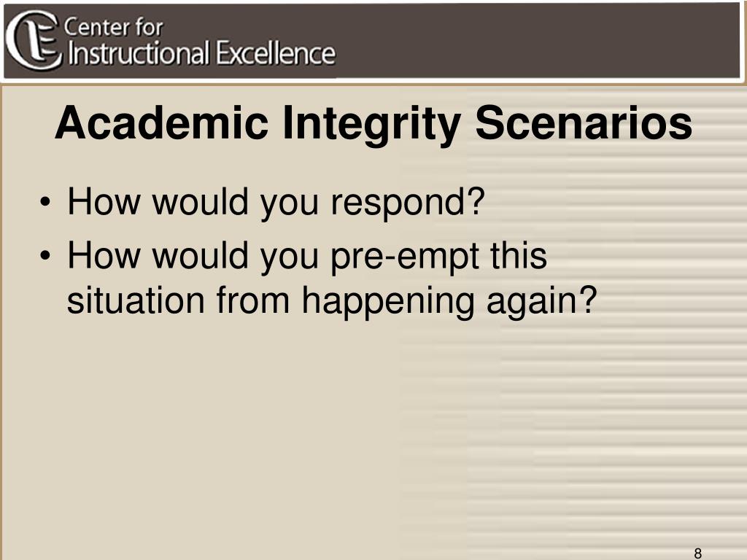Screen dimensions: 747x560
Task: Click the word "pre-empt" in second bullet
Action: pos(405,257)
